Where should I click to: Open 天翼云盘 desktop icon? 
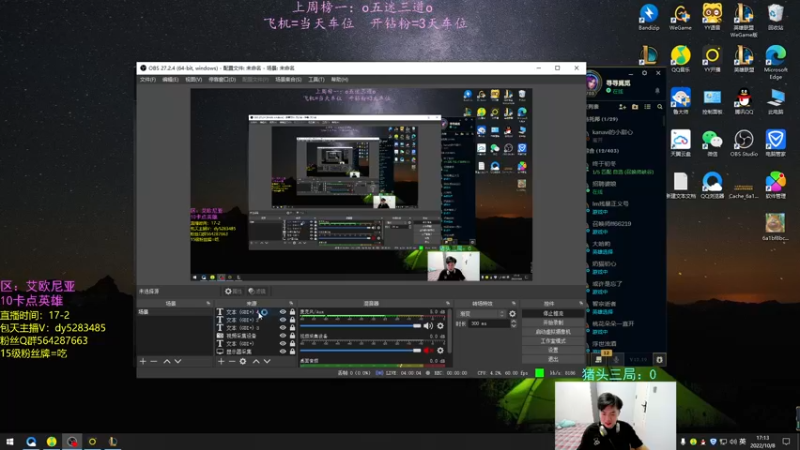(x=681, y=143)
